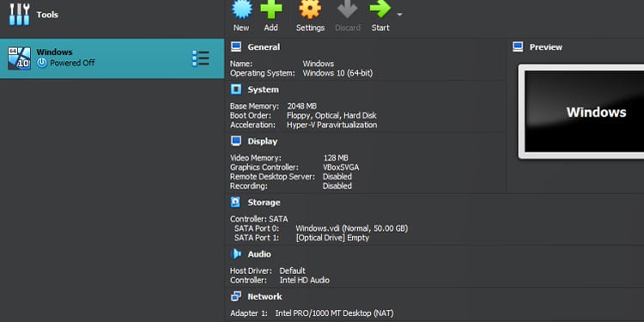
Task: Click the Windows 10 (64-bit) operating system value
Action: [x=337, y=73]
